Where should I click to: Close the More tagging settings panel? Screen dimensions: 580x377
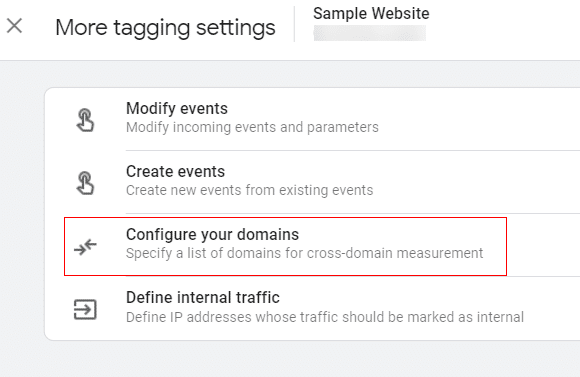[14, 26]
